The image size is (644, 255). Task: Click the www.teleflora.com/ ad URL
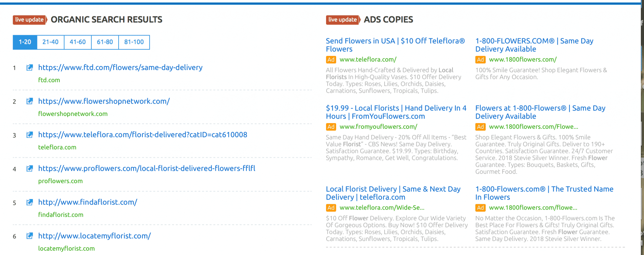point(368,59)
